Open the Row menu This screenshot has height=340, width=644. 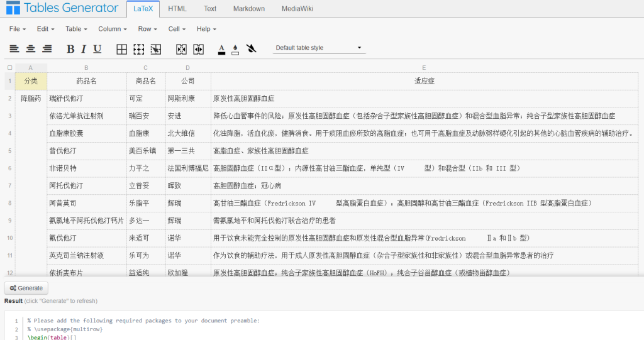click(x=147, y=29)
